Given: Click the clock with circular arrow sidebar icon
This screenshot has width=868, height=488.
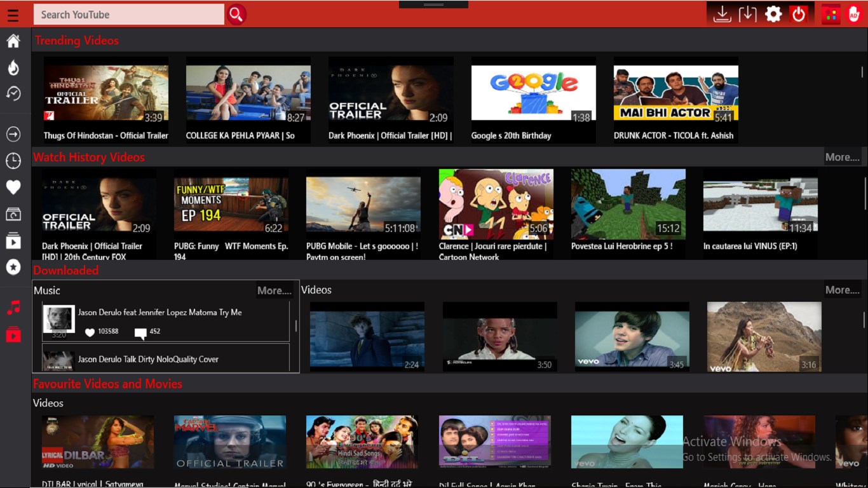Looking at the screenshot, I should click(13, 94).
